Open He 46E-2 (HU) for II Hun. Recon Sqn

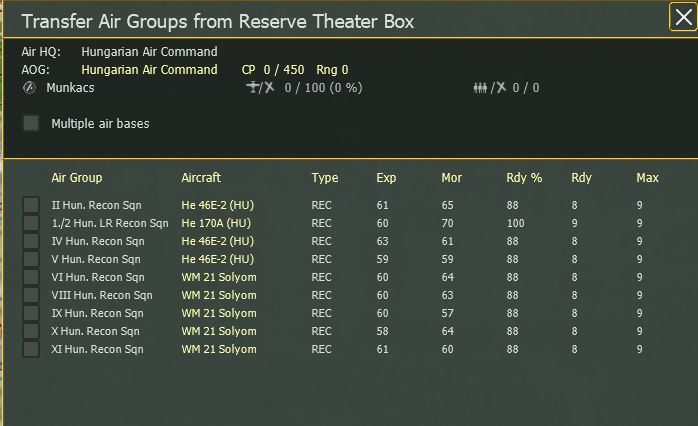pos(217,205)
